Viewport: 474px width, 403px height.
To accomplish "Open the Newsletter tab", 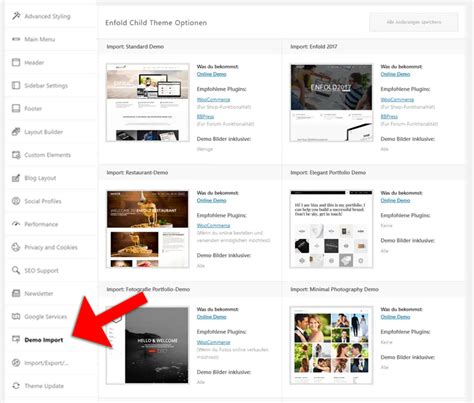I will coord(52,293).
